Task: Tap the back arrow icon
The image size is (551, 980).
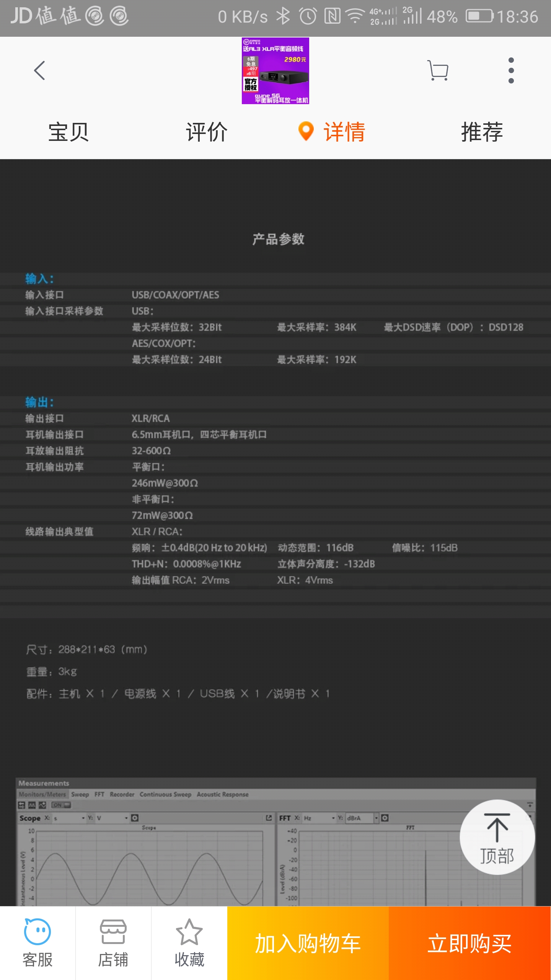Action: 39,70
